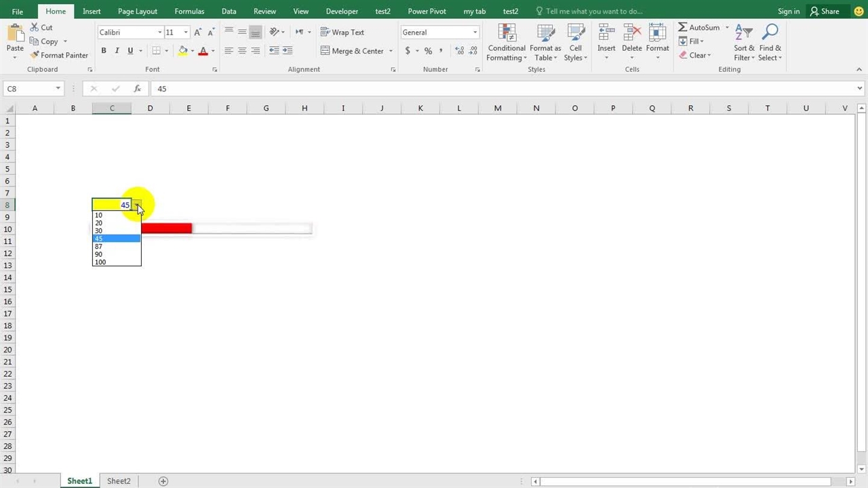Image resolution: width=868 pixels, height=488 pixels.
Task: Open the General number format dropdown
Action: (475, 33)
